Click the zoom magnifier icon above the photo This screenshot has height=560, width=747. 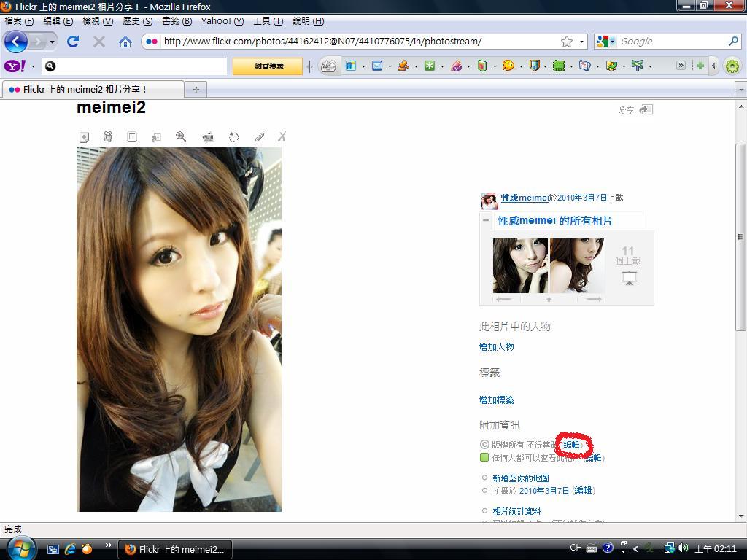click(x=181, y=137)
